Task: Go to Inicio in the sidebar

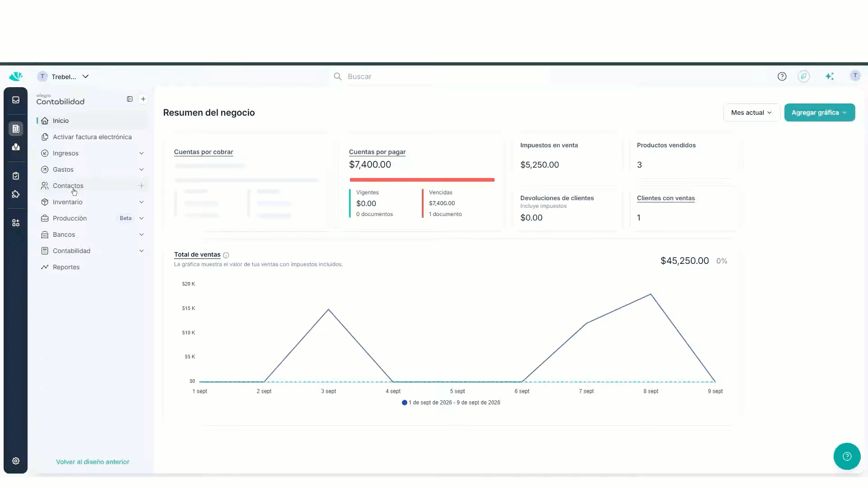Action: (x=92, y=121)
